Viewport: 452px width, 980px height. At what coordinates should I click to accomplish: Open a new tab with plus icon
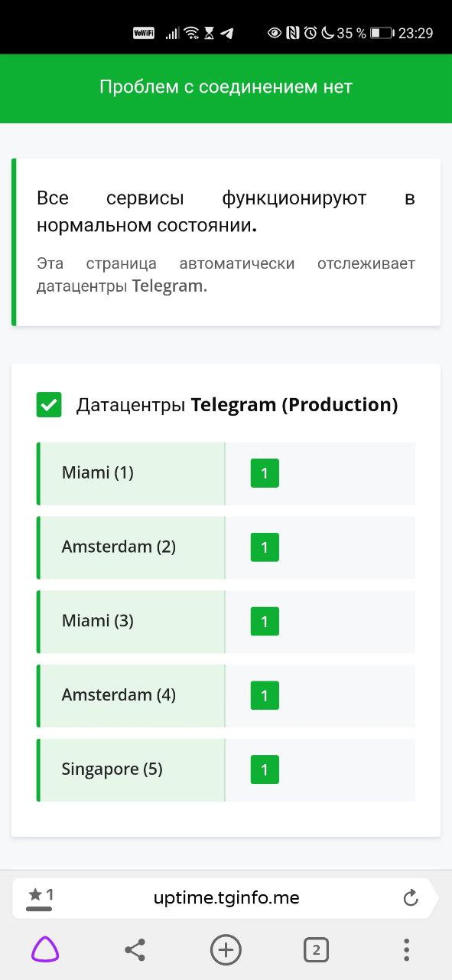coord(226,950)
